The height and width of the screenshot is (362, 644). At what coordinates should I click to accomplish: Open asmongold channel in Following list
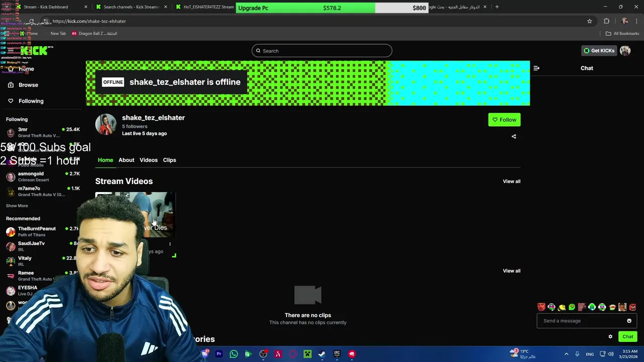coord(43,176)
